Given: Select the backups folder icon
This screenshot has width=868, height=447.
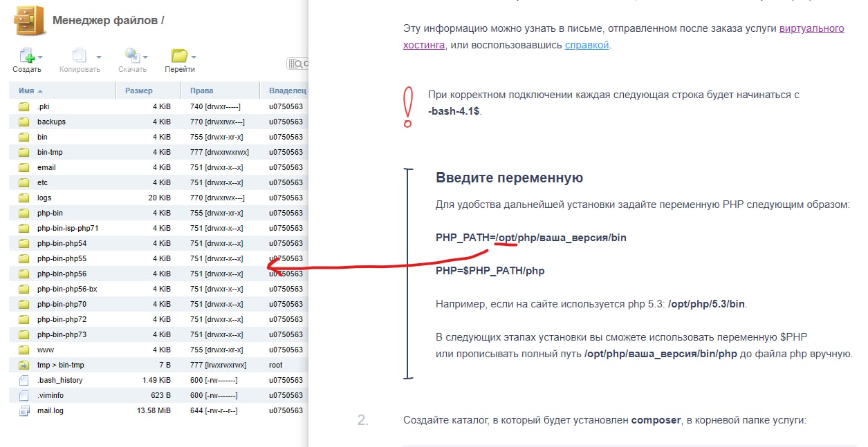Looking at the screenshot, I should 24,122.
